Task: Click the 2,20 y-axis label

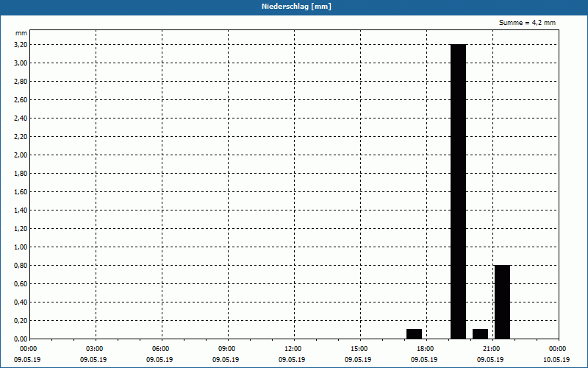Action: (x=21, y=137)
